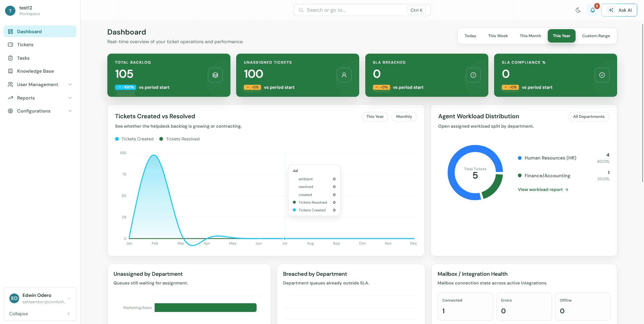Click the Offline mailbox status card
Image resolution: width=644 pixels, height=324 pixels.
[x=583, y=307]
